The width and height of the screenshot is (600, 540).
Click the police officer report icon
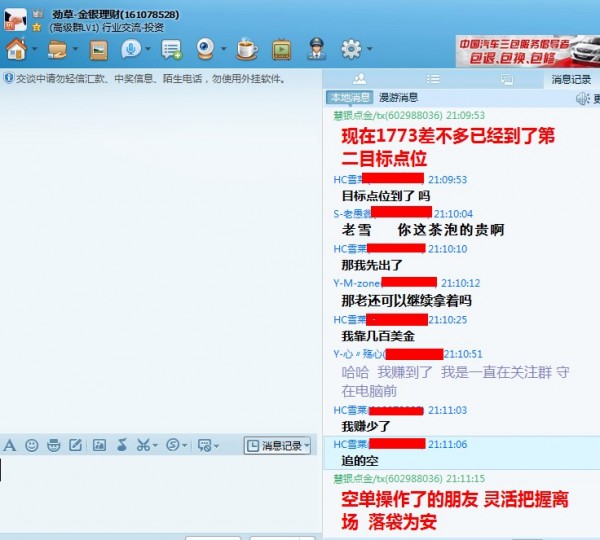pos(315,48)
